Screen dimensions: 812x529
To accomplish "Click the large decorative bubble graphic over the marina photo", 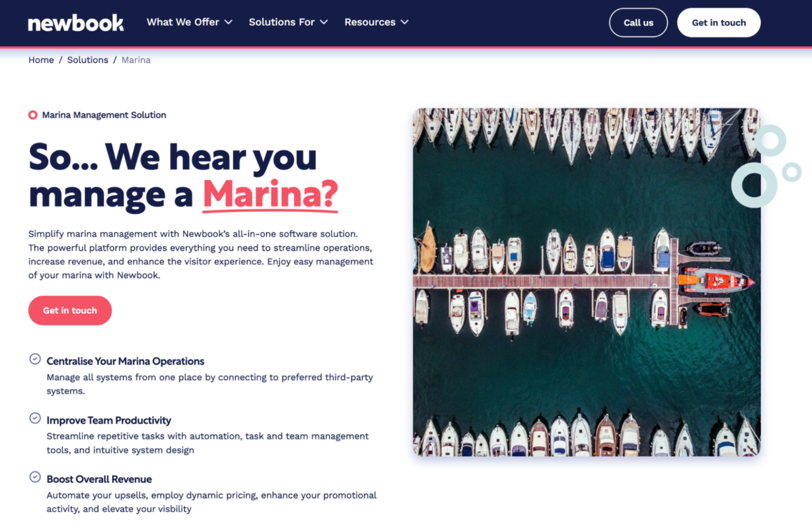I will 755,185.
